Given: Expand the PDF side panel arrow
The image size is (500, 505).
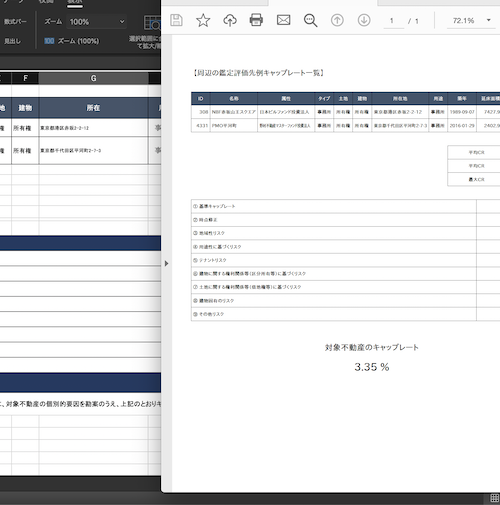Looking at the screenshot, I should tap(166, 263).
